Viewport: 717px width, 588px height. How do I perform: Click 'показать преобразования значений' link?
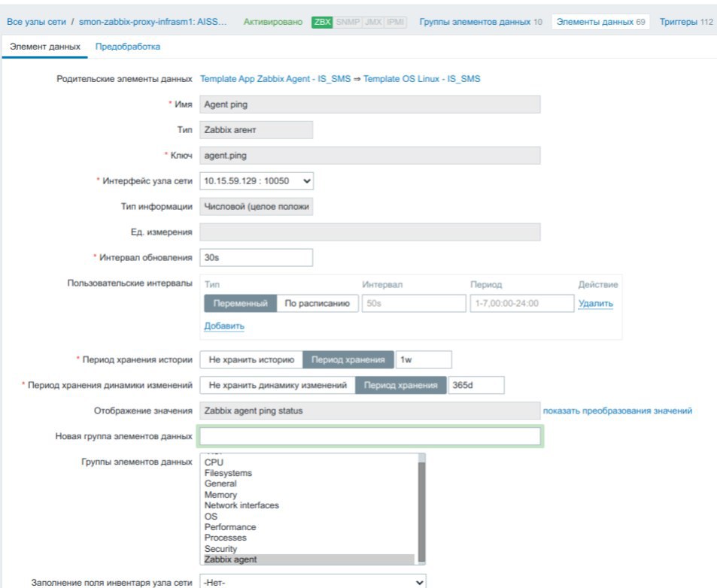coord(618,411)
